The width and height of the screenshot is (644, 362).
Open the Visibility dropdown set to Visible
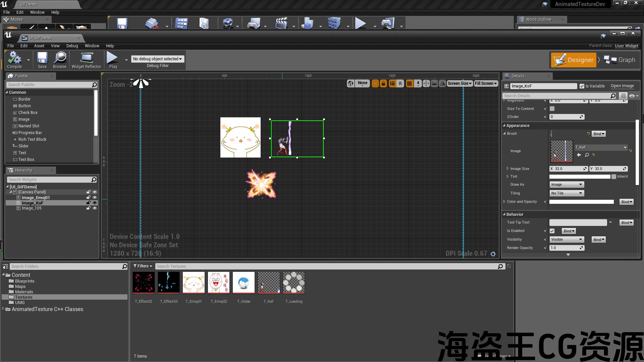(x=566, y=239)
